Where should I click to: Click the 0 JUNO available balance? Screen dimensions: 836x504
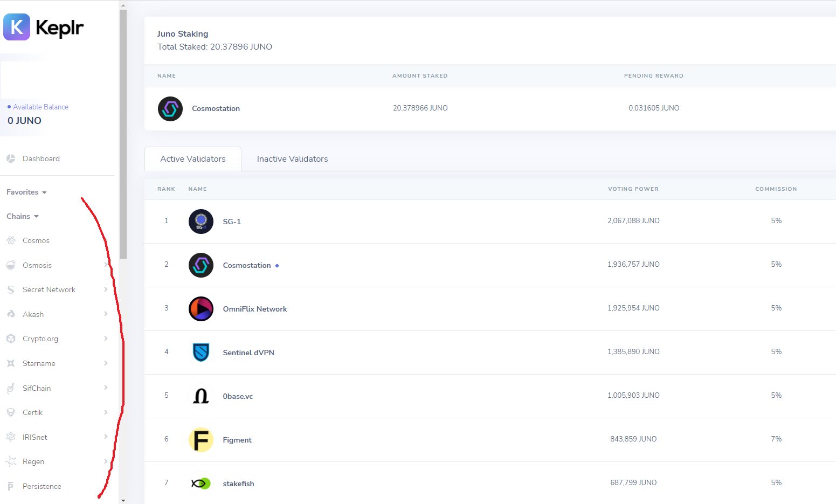tap(24, 121)
